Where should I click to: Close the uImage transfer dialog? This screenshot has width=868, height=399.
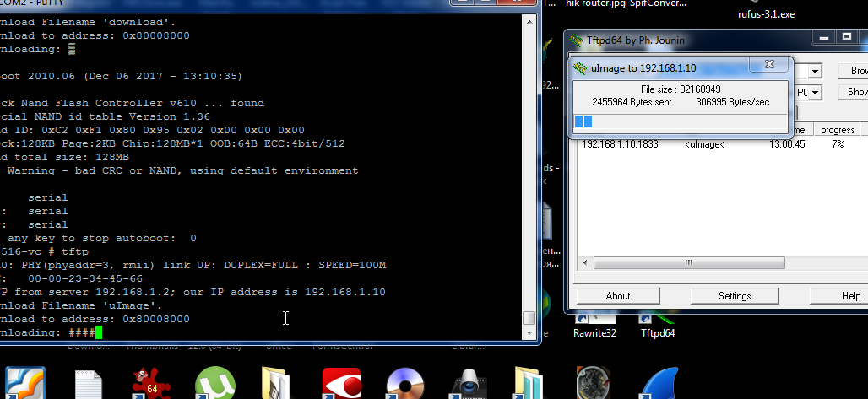pyautogui.click(x=768, y=65)
